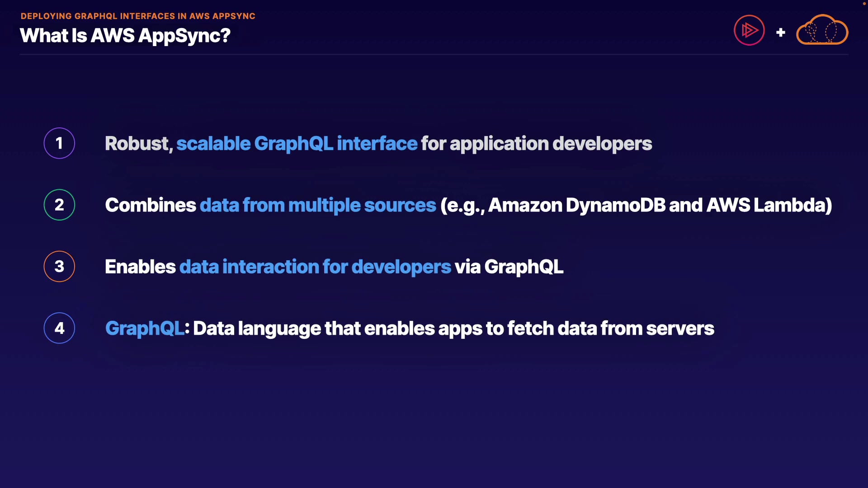The width and height of the screenshot is (868, 488).
Task: Click the 'data from multiple sources' highlighted text
Action: click(x=317, y=205)
